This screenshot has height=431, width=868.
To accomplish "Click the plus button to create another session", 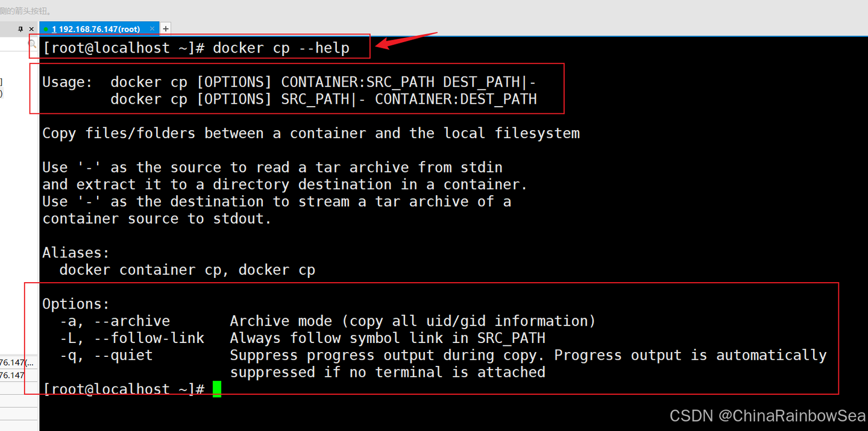I will click(x=165, y=28).
